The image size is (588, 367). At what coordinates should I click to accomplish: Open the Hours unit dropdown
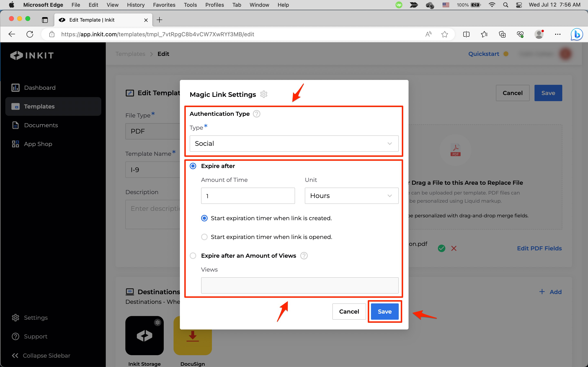click(x=351, y=196)
